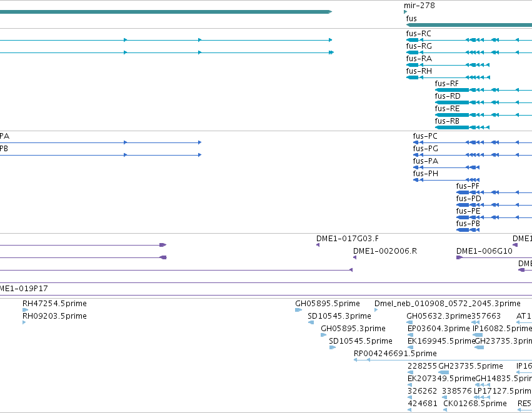Select protein fus-PC

(425, 136)
